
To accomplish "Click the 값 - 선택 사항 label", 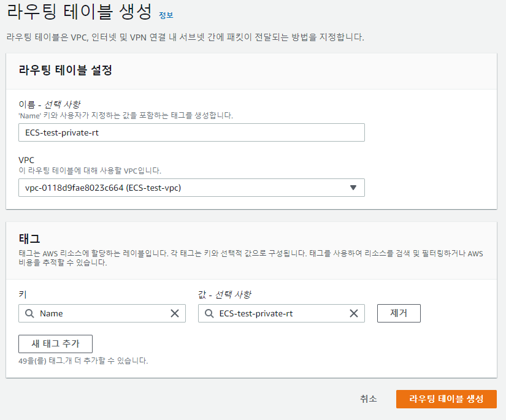I will pos(224,294).
